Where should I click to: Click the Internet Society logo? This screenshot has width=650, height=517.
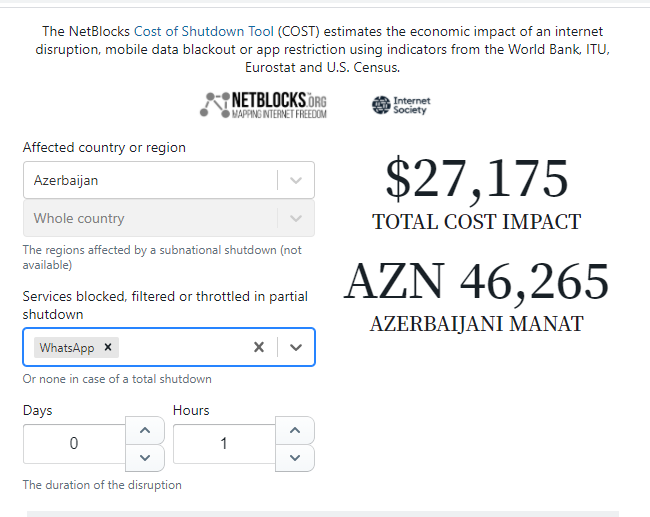coord(401,105)
